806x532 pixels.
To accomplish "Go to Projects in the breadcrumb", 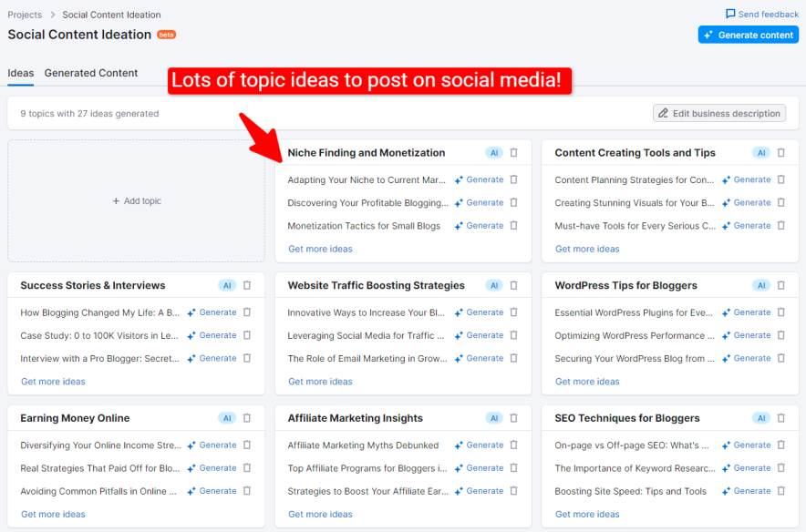I will [x=25, y=15].
